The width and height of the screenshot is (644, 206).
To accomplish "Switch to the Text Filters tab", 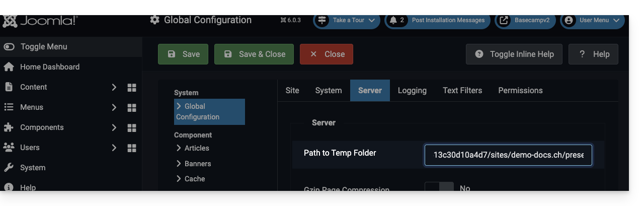I will 462,91.
